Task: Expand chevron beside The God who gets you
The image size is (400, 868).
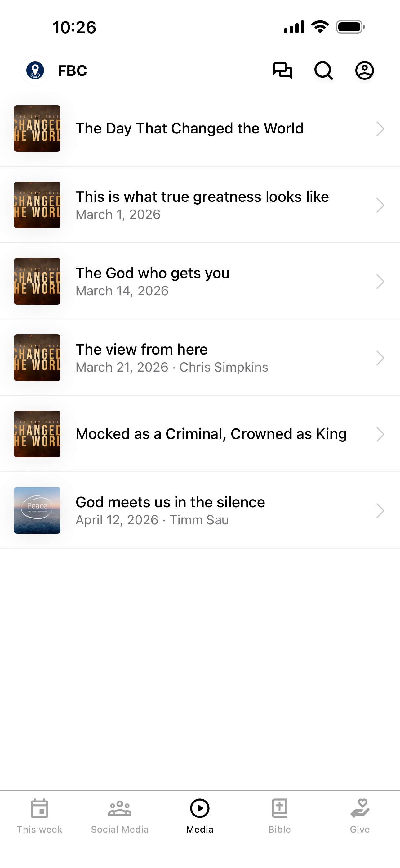Action: point(380,281)
